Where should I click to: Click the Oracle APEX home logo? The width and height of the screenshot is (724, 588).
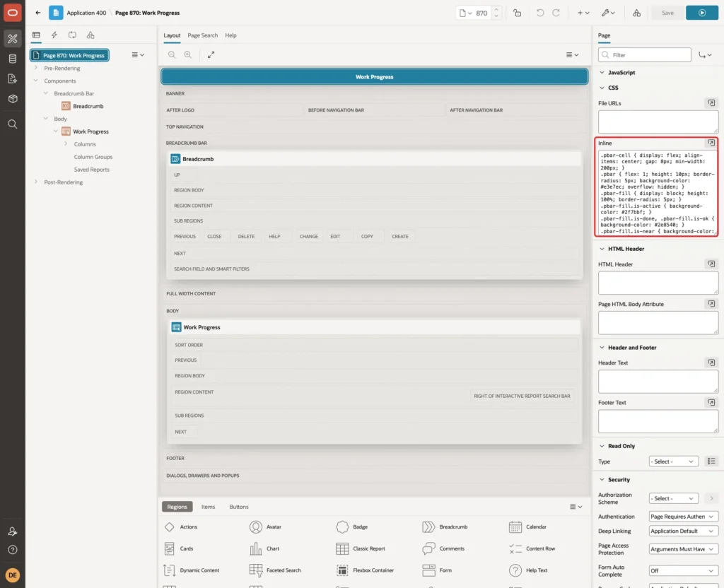(x=13, y=13)
